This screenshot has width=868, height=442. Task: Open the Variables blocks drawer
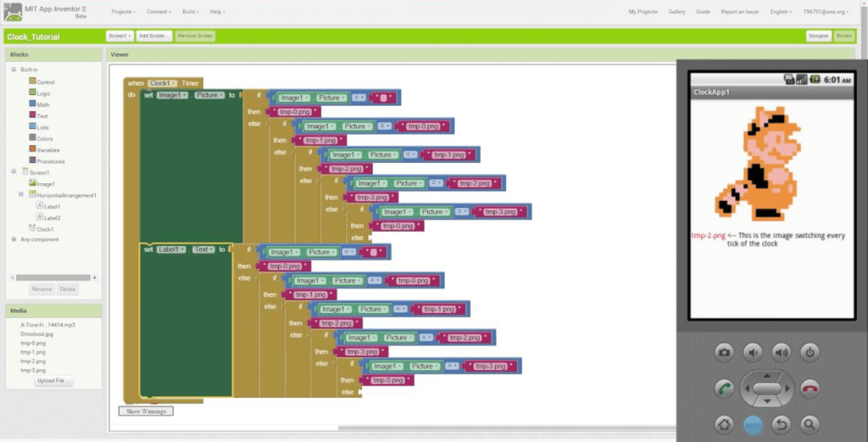point(44,149)
